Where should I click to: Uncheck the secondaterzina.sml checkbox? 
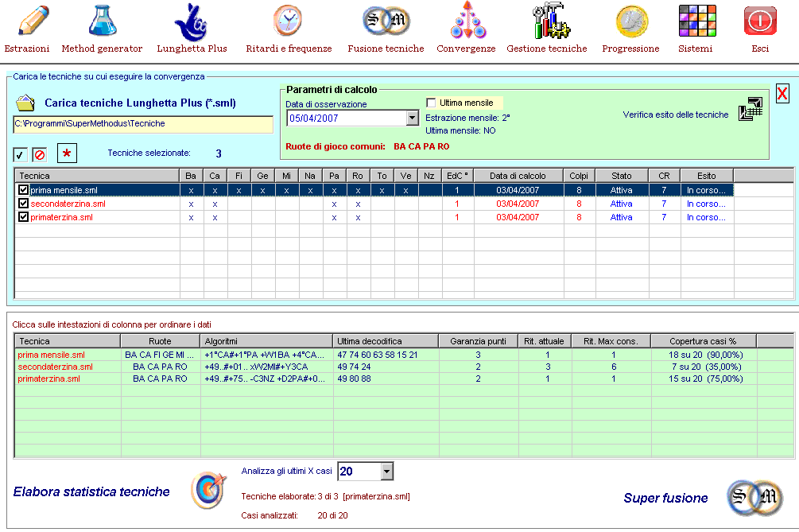pos(23,204)
